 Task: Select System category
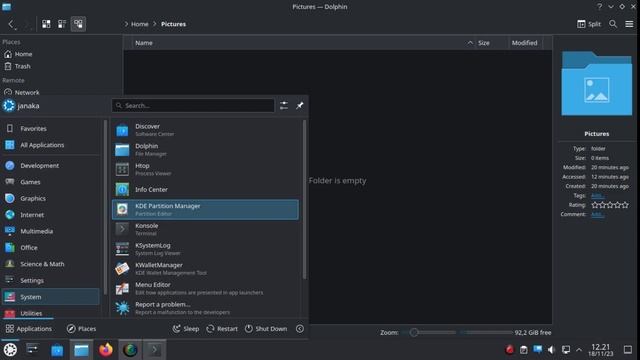[x=51, y=297]
